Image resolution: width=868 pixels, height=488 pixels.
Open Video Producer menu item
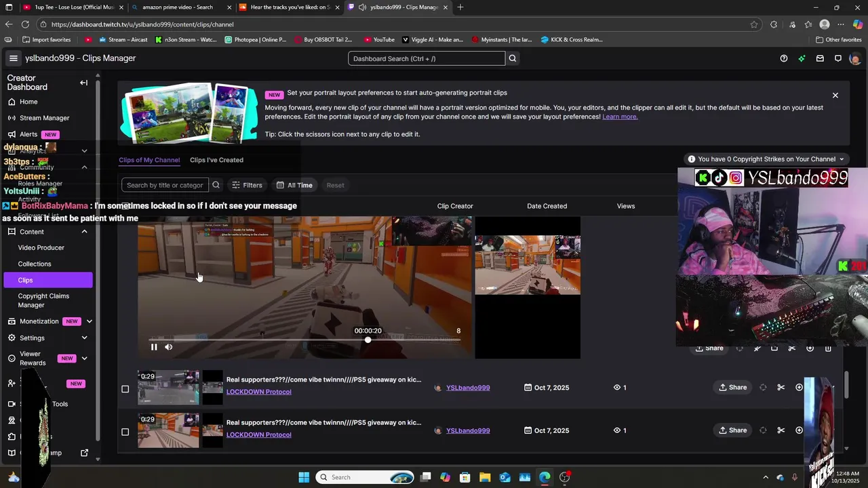[41, 248]
